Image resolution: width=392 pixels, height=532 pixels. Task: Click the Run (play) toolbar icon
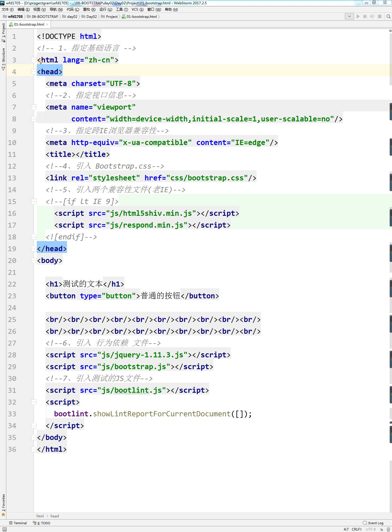pos(358,16)
